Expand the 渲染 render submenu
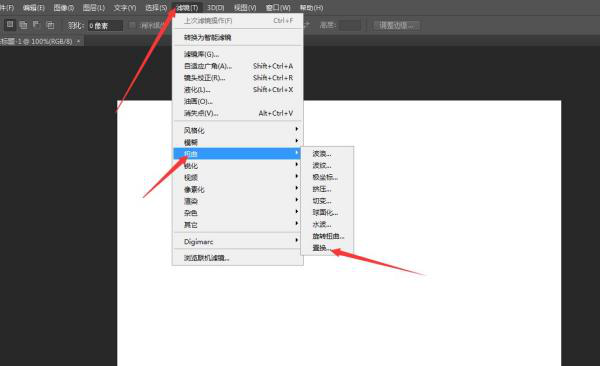Screen dimensions: 600x366 (238, 201)
